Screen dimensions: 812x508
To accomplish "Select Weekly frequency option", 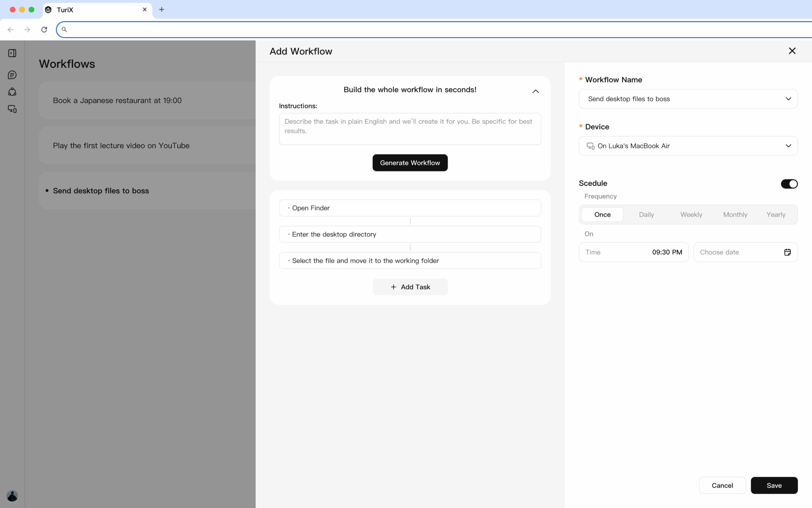I will (691, 215).
